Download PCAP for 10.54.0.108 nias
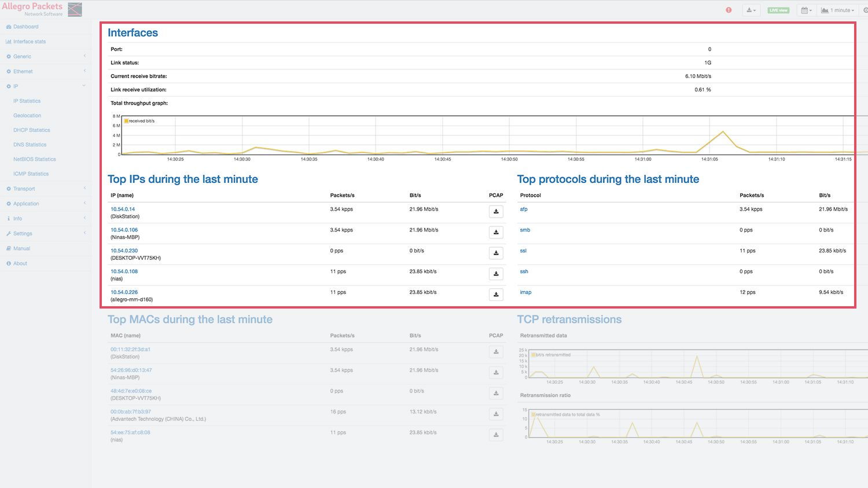 [496, 274]
